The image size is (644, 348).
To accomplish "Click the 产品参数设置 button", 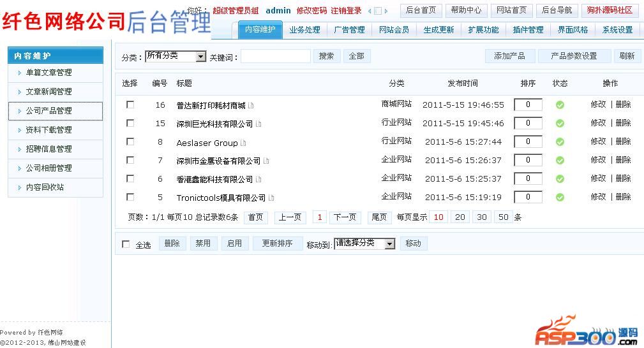I will pyautogui.click(x=574, y=56).
